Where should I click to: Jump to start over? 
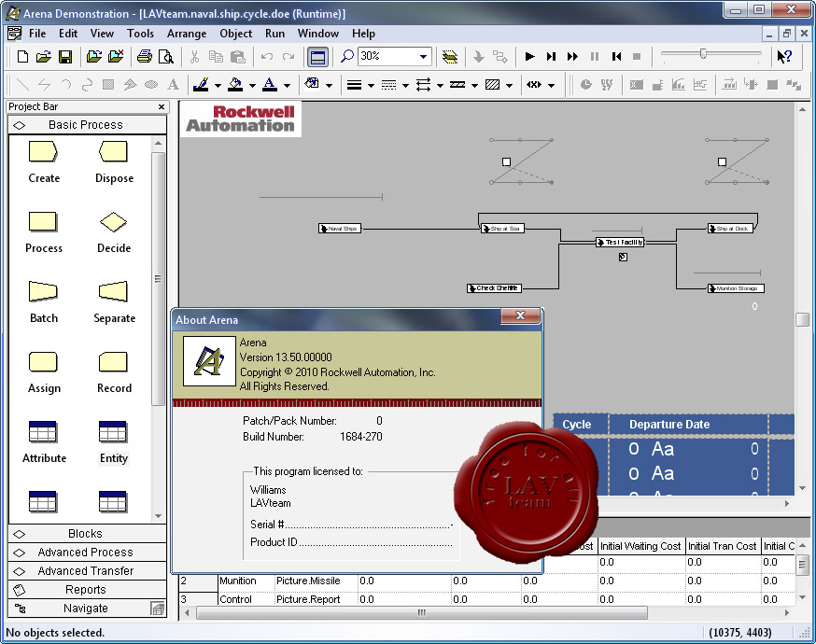pos(617,56)
